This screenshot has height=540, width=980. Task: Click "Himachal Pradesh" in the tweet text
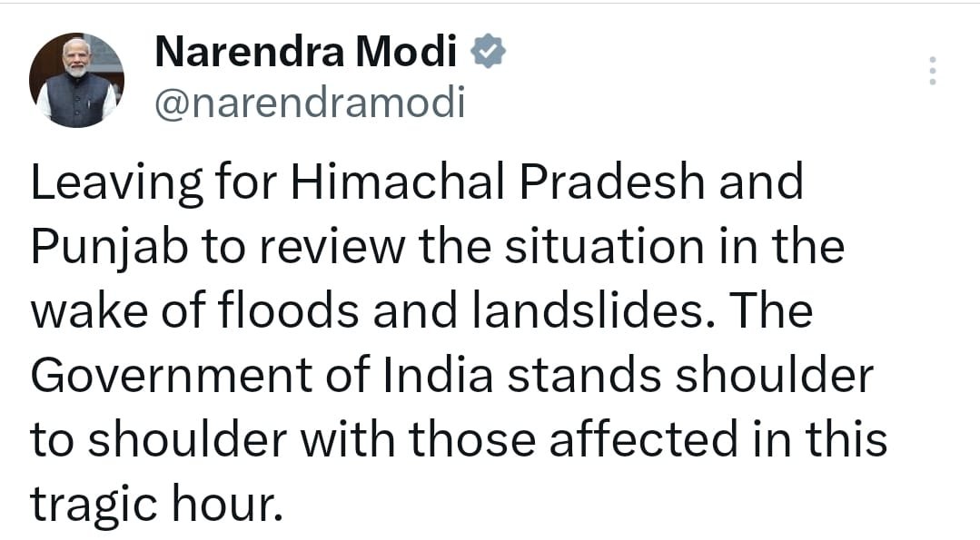click(497, 182)
